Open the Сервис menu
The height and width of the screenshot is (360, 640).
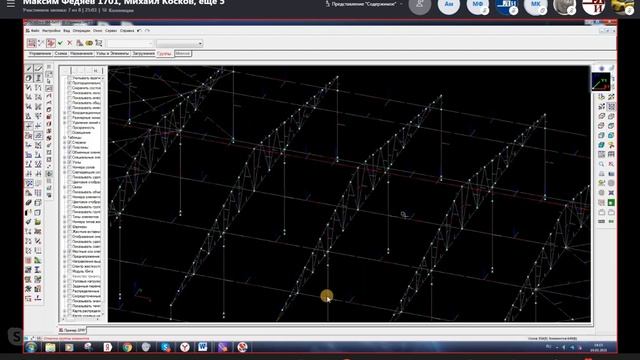(111, 31)
